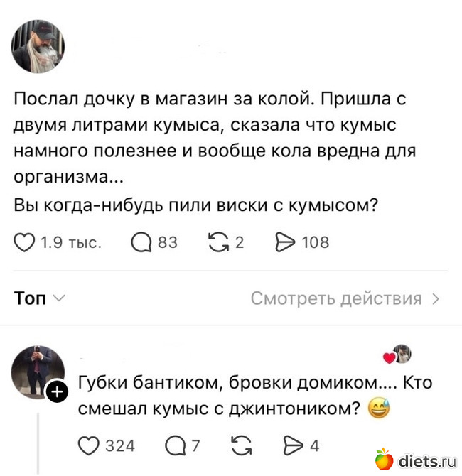Click the 1.9 тыс. likes count

click(71, 242)
